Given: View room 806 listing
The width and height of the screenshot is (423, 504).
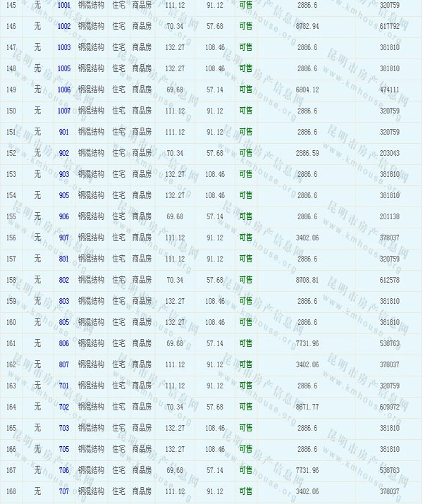Looking at the screenshot, I should tap(64, 343).
